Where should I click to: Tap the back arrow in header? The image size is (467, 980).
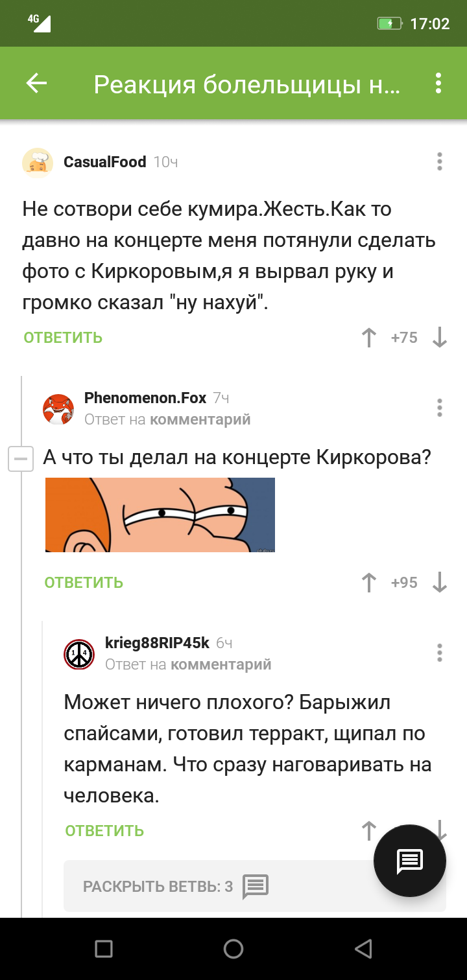point(36,83)
